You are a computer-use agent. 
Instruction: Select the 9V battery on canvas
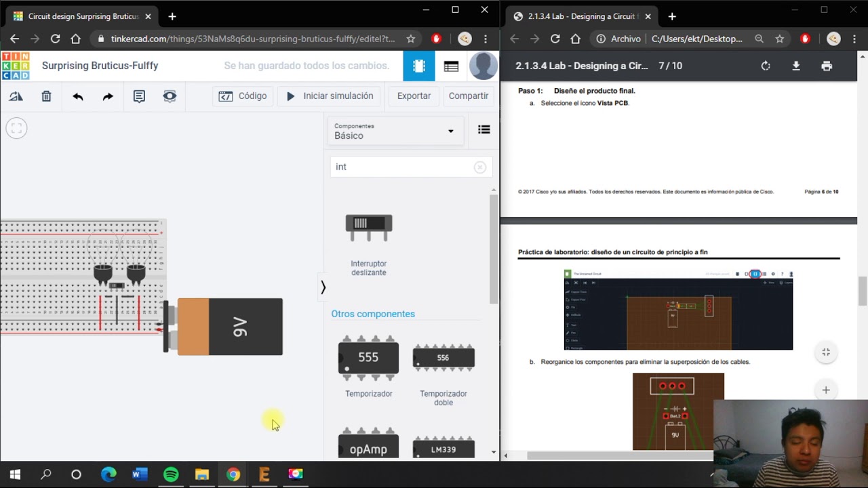(x=223, y=327)
